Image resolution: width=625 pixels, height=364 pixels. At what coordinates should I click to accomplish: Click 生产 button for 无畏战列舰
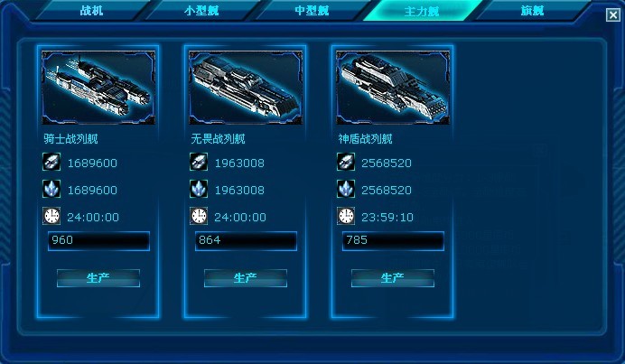click(x=246, y=278)
